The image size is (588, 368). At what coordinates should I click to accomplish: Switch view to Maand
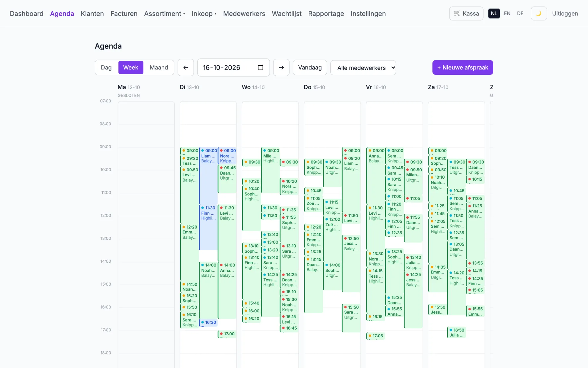click(x=159, y=67)
